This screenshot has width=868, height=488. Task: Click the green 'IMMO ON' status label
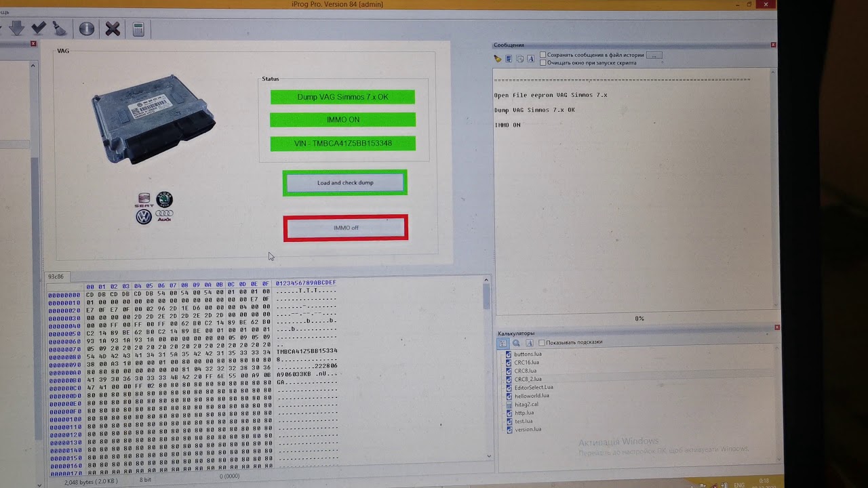tap(342, 120)
